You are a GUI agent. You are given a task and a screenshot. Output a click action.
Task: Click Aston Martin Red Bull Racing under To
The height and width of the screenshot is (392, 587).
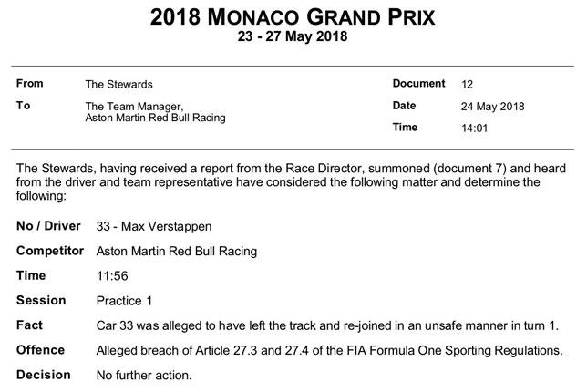tap(155, 118)
